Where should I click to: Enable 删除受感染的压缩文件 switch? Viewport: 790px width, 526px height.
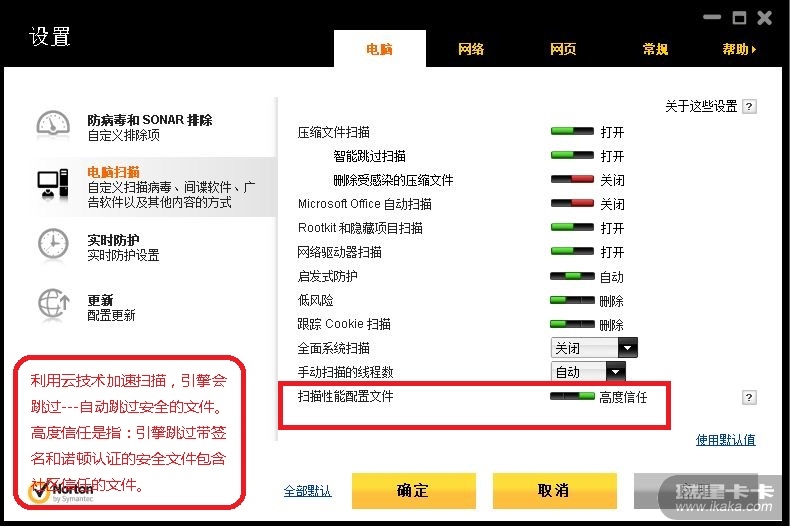click(572, 179)
